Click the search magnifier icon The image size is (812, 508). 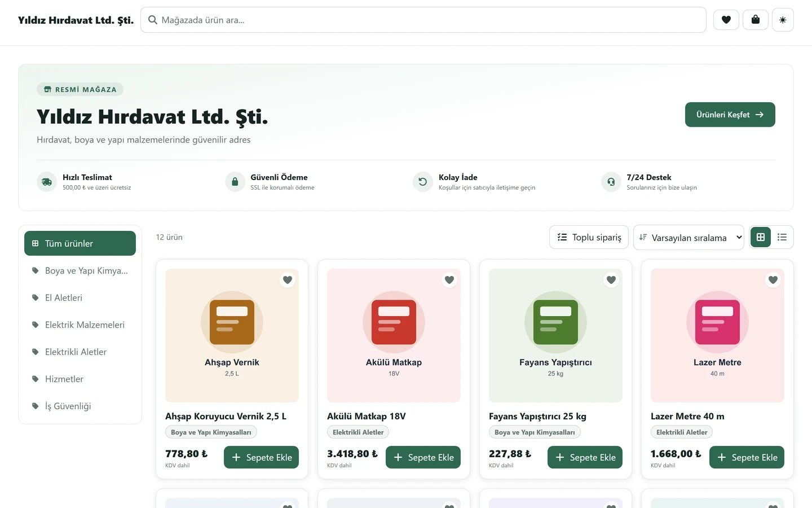(x=152, y=20)
